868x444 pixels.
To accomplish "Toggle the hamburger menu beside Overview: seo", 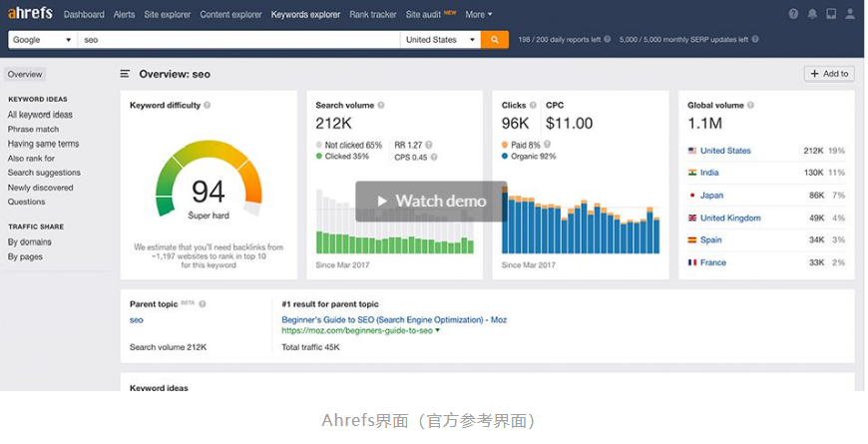I will click(x=125, y=74).
